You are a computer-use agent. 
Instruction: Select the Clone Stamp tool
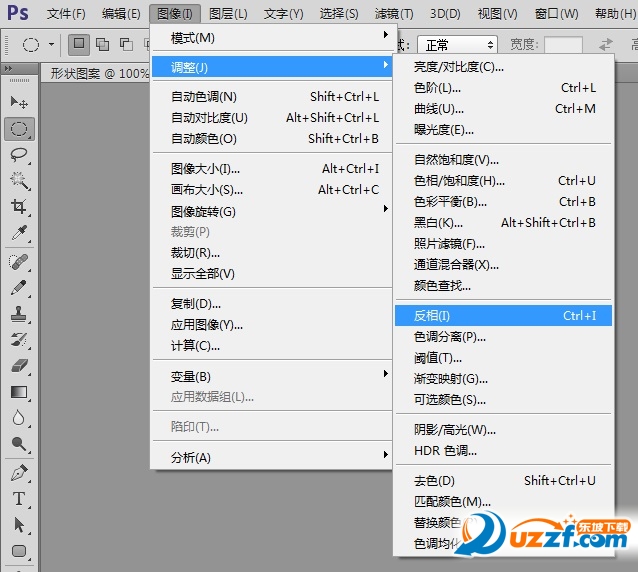tap(19, 314)
